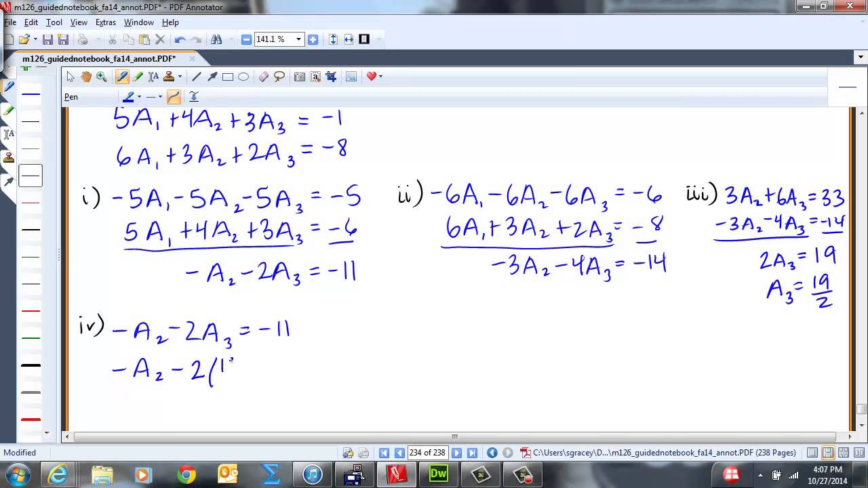Select the Rectangle shape tool
Image resolution: width=868 pixels, height=488 pixels.
click(228, 77)
